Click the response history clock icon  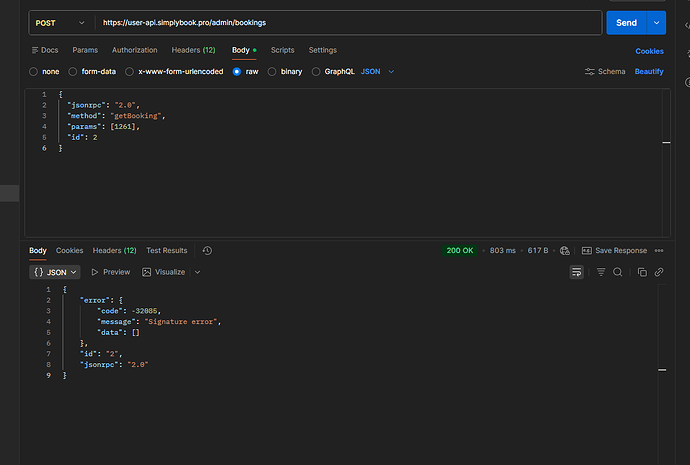207,251
